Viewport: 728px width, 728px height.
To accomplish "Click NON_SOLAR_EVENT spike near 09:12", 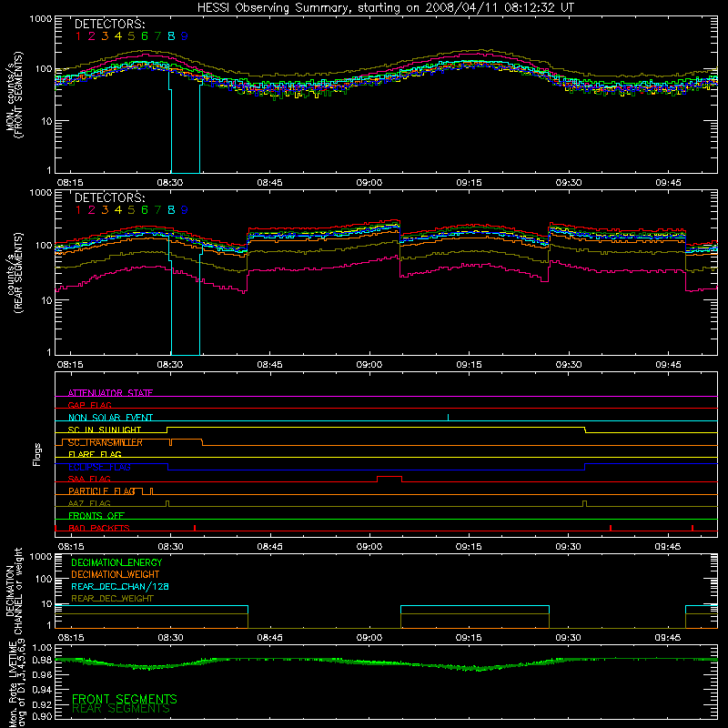I will tap(448, 417).
